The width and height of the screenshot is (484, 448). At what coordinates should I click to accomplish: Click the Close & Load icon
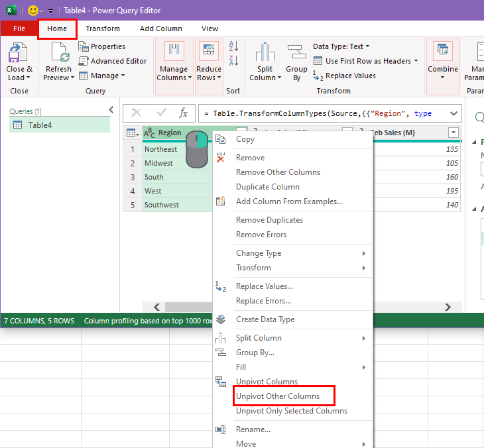(18, 52)
